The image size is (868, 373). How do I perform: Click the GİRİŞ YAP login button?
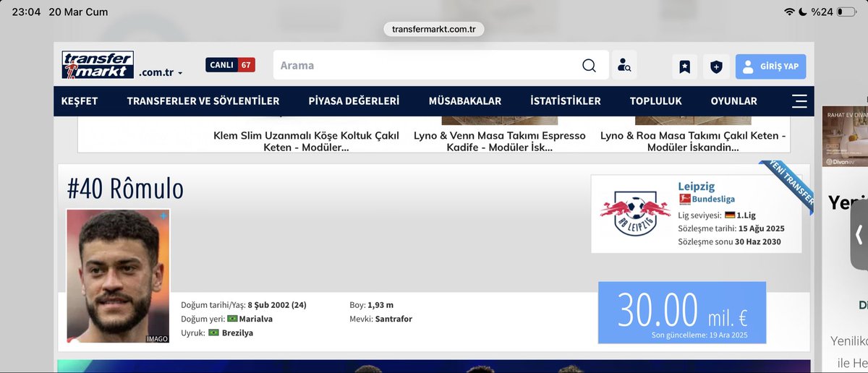(771, 67)
